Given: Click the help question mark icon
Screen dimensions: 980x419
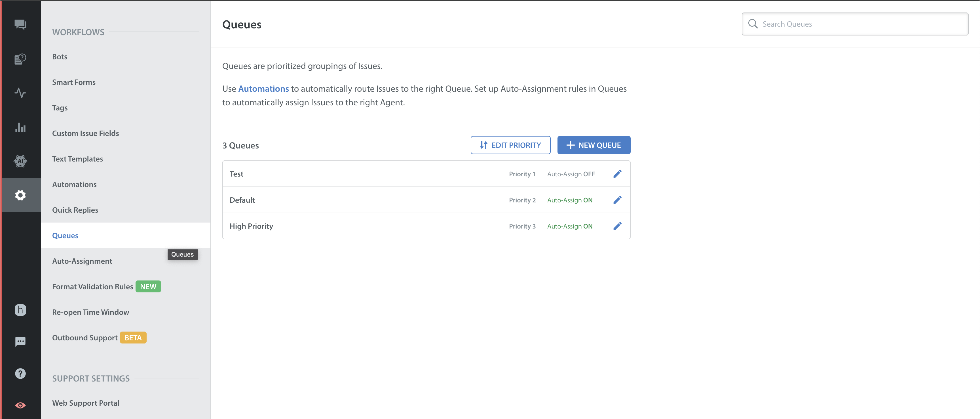Looking at the screenshot, I should [20, 374].
